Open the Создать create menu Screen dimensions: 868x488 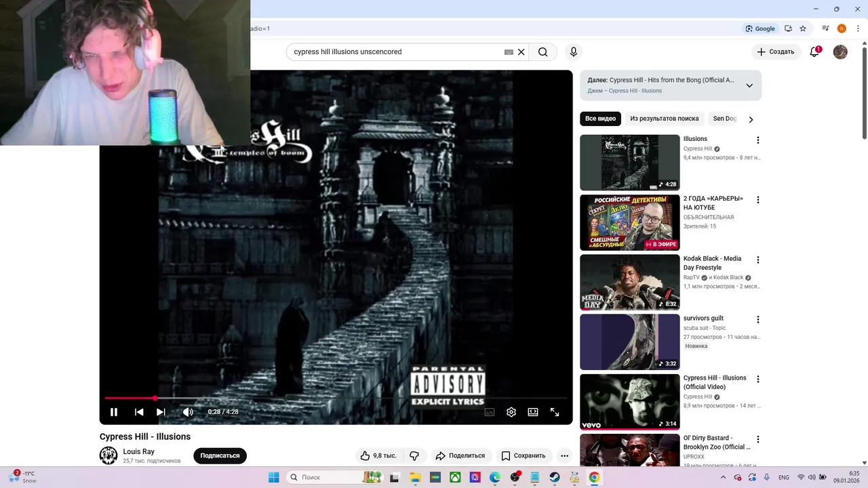coord(775,52)
